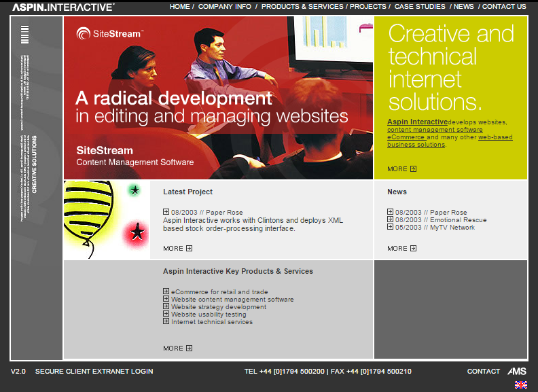Follow the Aspin Interactive link in yellow panel

click(417, 122)
